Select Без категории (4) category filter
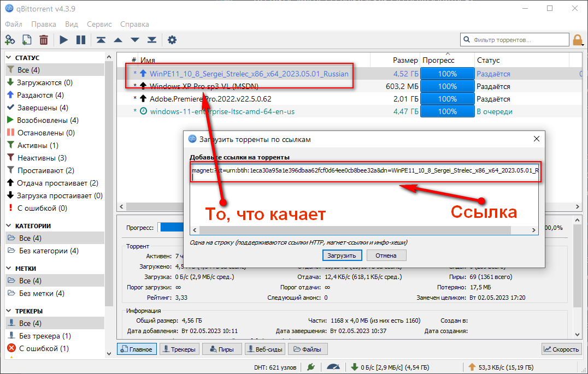 (55, 251)
